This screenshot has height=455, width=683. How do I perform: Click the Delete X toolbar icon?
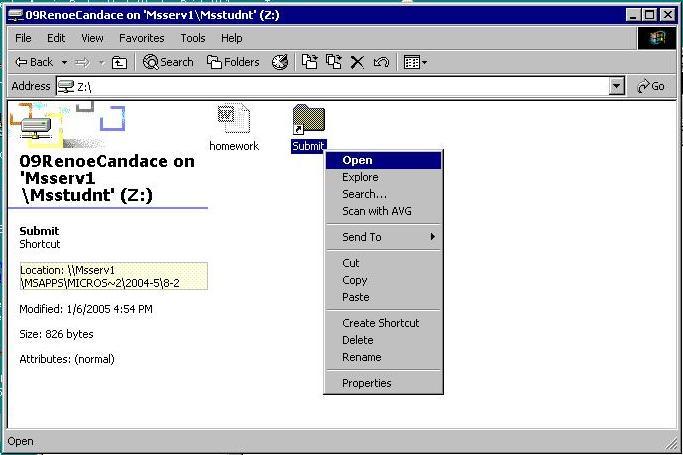tap(357, 62)
